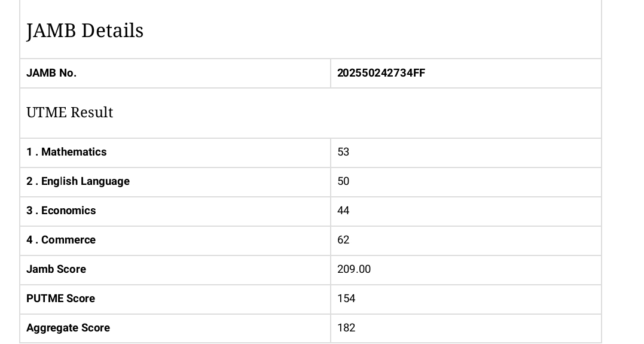
Task: Select the Mathematics score 53
Action: point(343,152)
